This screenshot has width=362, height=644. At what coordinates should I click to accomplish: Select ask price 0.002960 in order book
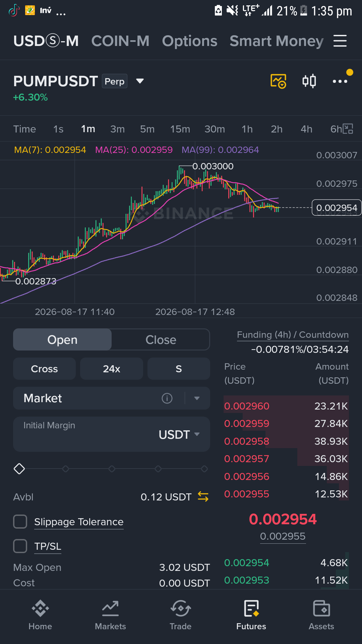coord(247,406)
